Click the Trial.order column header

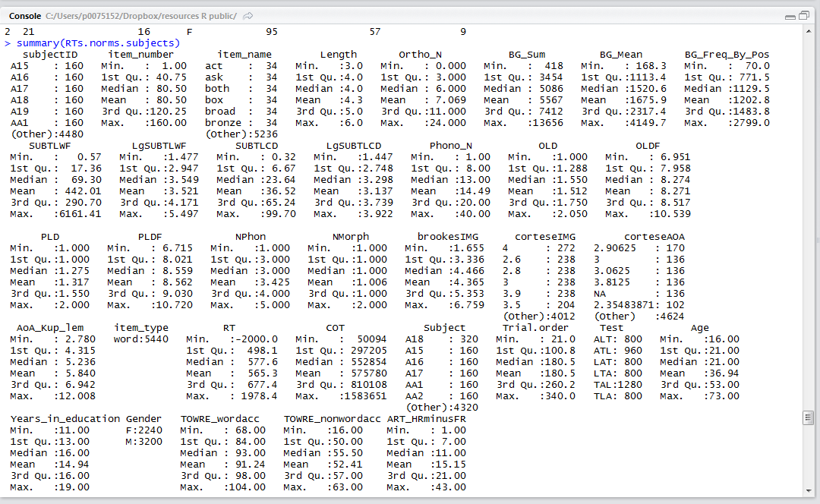click(536, 328)
